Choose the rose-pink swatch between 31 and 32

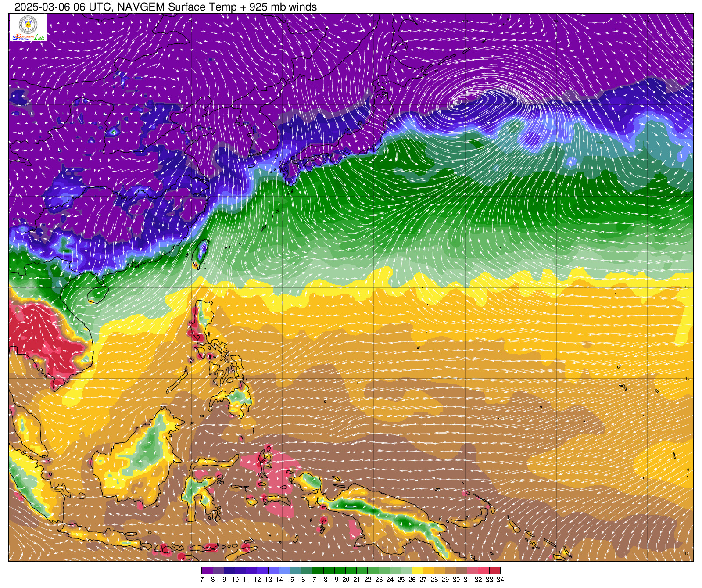click(x=473, y=571)
